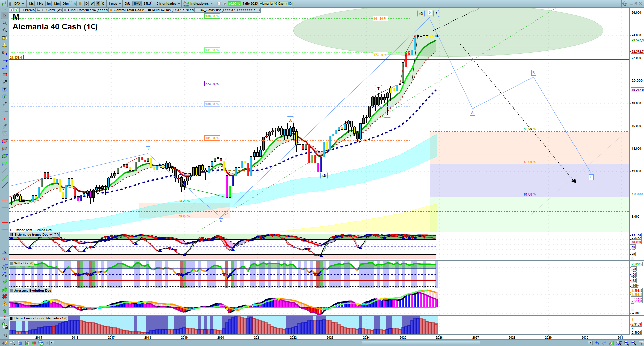This screenshot has height=346, width=644.
Task: Click the Precio list settings icon
Action: 38,10
